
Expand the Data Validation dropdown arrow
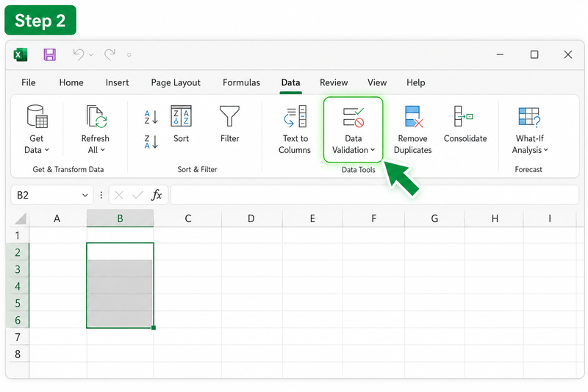[373, 150]
